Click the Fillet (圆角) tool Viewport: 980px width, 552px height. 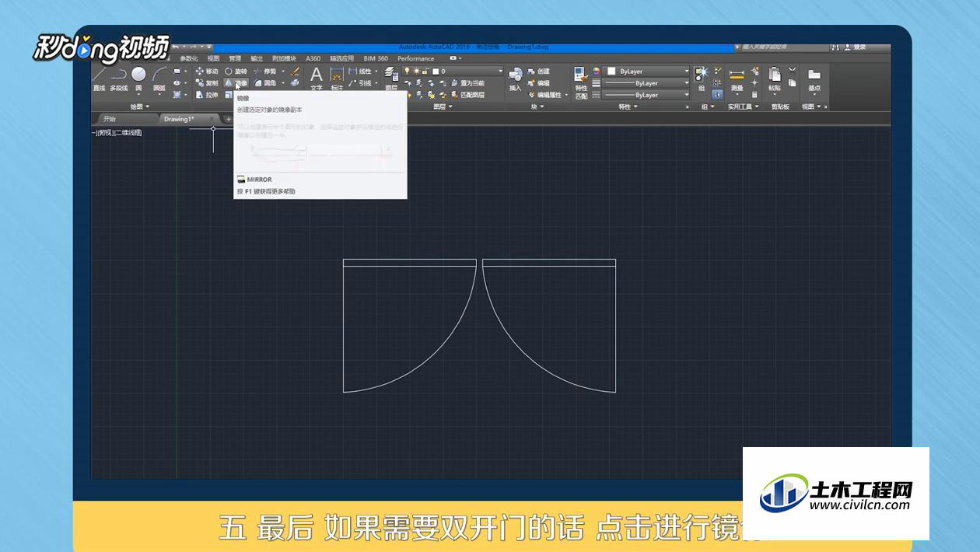coord(264,83)
